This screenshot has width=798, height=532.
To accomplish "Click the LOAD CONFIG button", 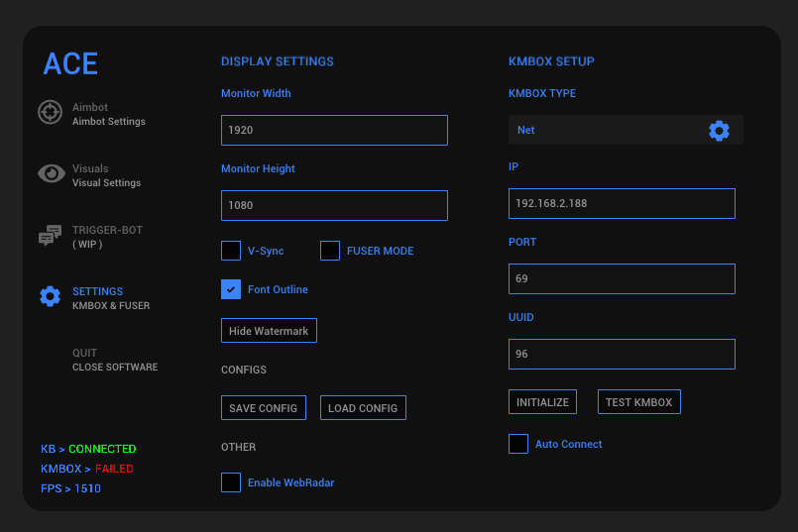I will point(363,408).
